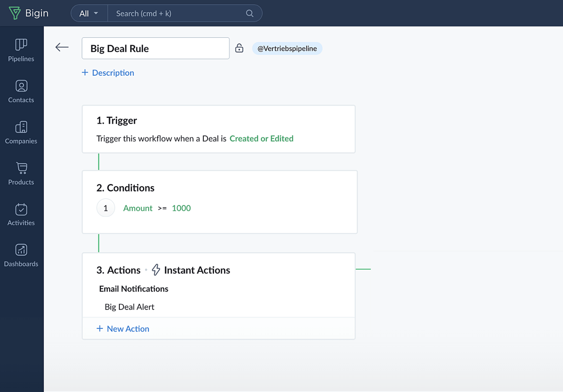Click the 3. Actions heading

118,270
